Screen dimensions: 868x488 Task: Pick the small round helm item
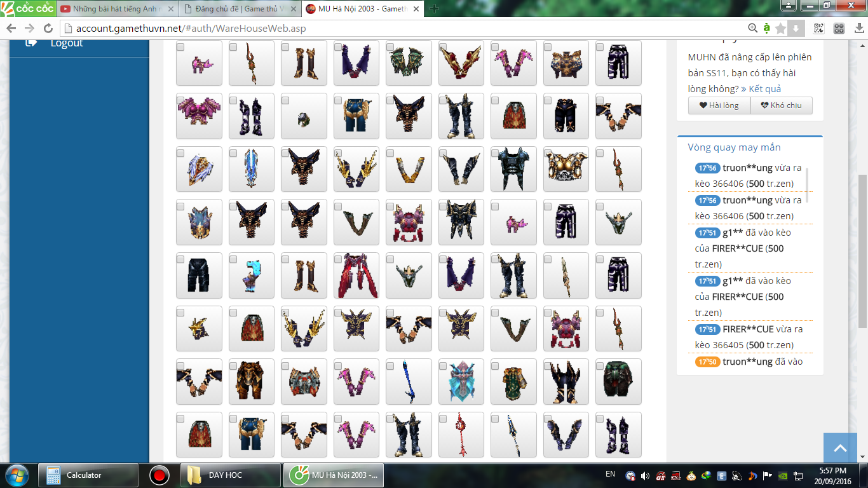coord(304,116)
